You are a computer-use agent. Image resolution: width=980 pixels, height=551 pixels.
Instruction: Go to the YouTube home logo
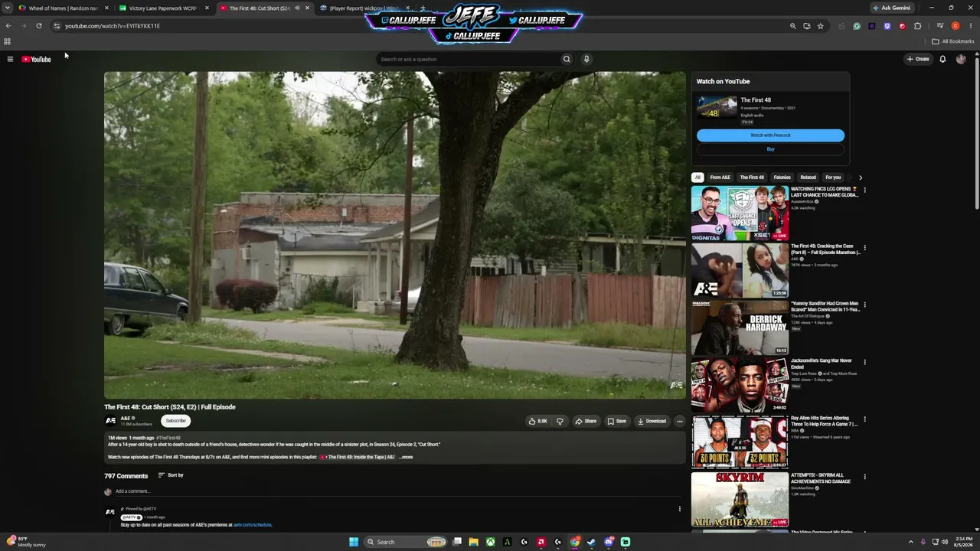[36, 59]
